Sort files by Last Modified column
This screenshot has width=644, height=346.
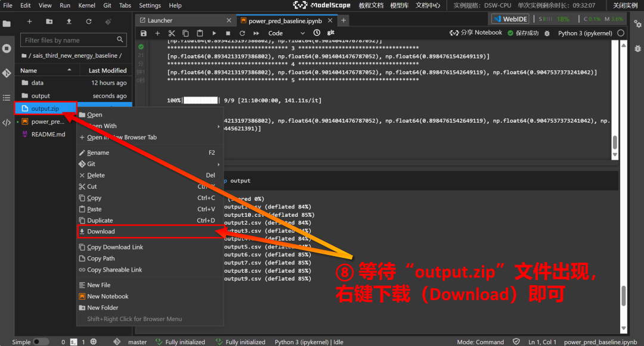pyautogui.click(x=107, y=70)
